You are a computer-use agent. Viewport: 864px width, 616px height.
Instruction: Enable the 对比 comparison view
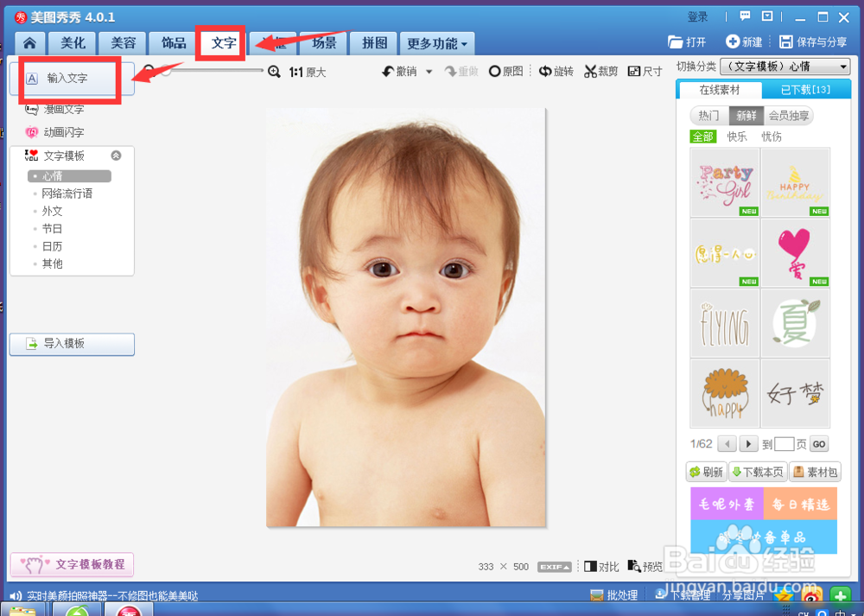point(600,567)
